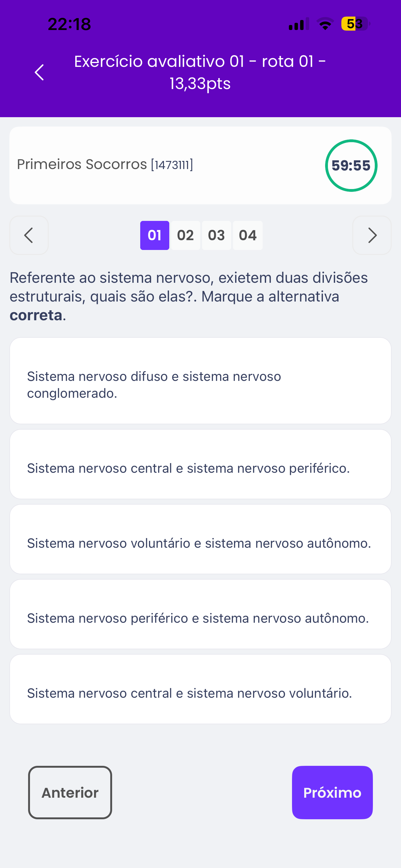Go to next question with right chevron
401x868 pixels.
pos(372,235)
